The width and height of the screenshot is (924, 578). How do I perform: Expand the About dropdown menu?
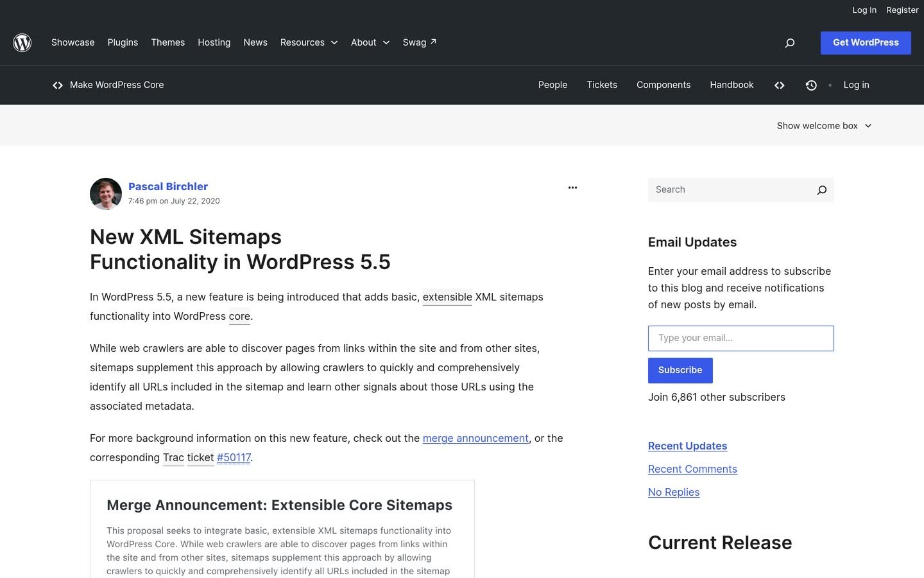coord(370,42)
